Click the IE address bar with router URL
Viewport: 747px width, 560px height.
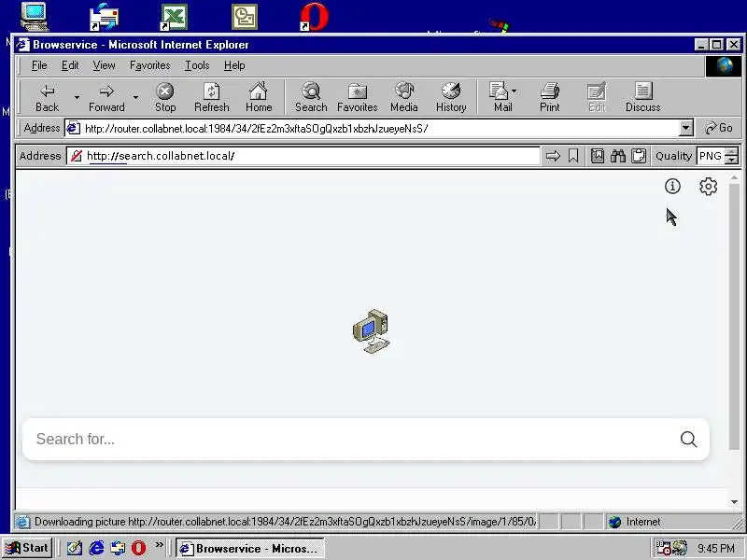coord(372,128)
